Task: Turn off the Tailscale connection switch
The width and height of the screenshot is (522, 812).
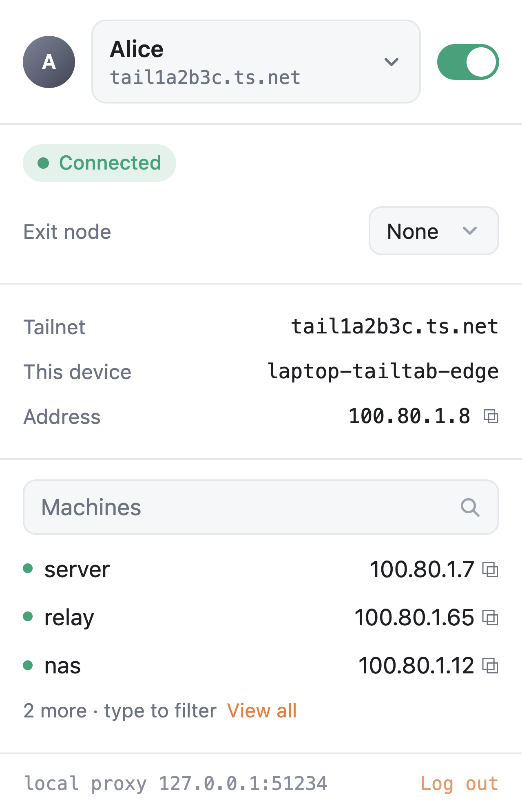Action: [x=468, y=62]
